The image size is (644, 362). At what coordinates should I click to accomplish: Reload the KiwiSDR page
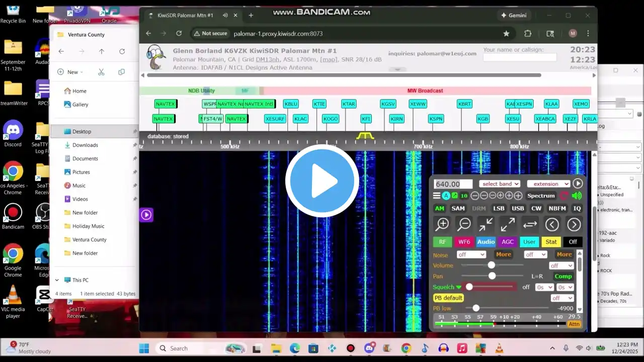coord(179,33)
